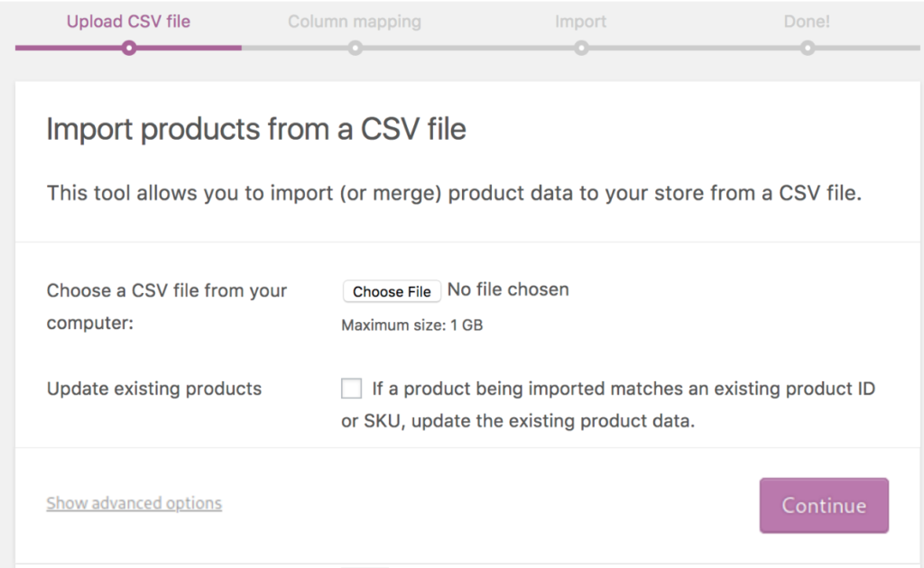Click the Import step circle marker
The width and height of the screenshot is (924, 568).
[581, 49]
